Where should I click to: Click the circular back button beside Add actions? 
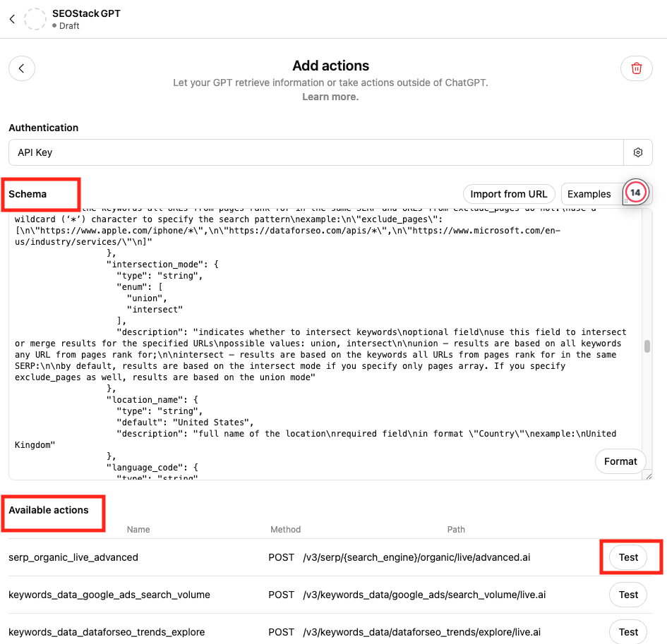tap(22, 68)
